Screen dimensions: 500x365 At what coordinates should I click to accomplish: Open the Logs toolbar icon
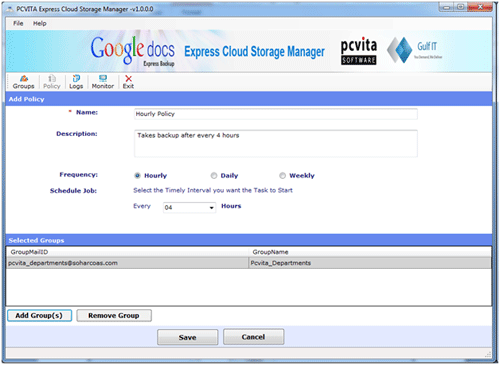76,82
